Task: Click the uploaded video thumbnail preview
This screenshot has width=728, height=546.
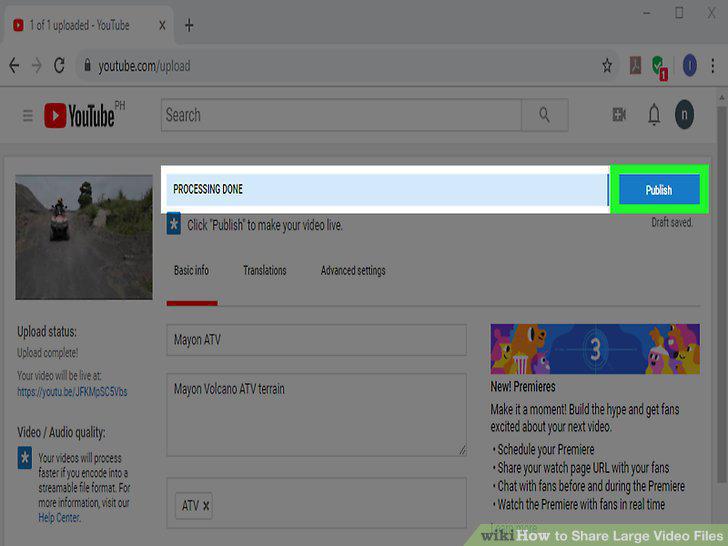Action: [84, 237]
